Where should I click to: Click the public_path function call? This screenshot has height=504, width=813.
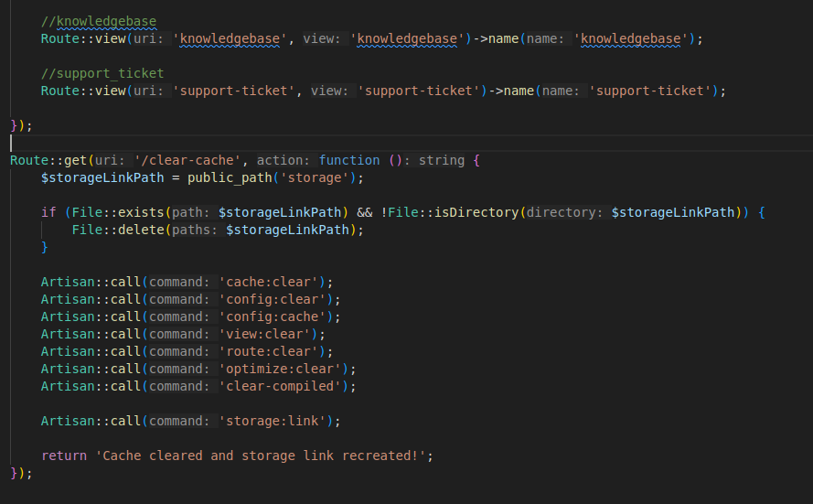click(228, 177)
